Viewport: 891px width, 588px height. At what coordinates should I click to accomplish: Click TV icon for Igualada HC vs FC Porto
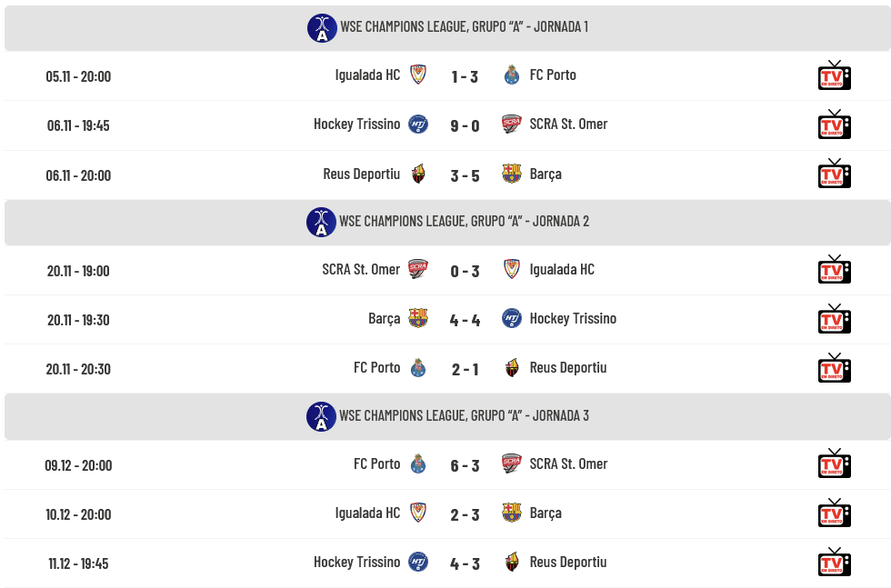pyautogui.click(x=834, y=76)
